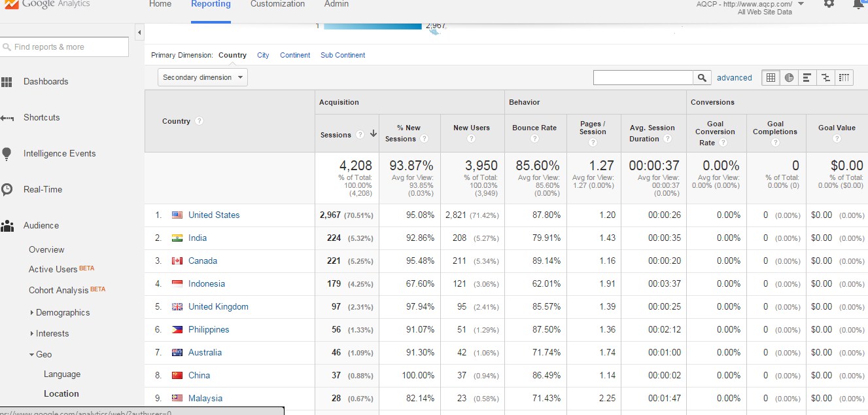The width and height of the screenshot is (868, 415).
Task: Expand the Demographics section
Action: pyautogui.click(x=60, y=313)
